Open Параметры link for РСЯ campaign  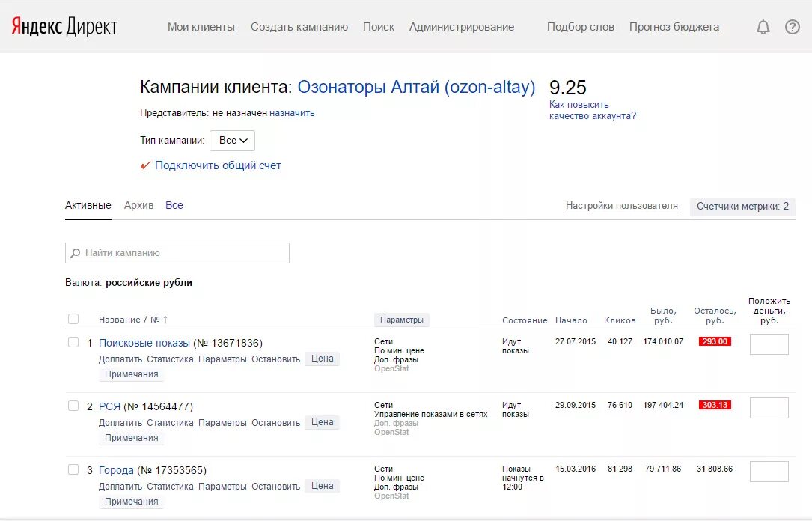(222, 423)
